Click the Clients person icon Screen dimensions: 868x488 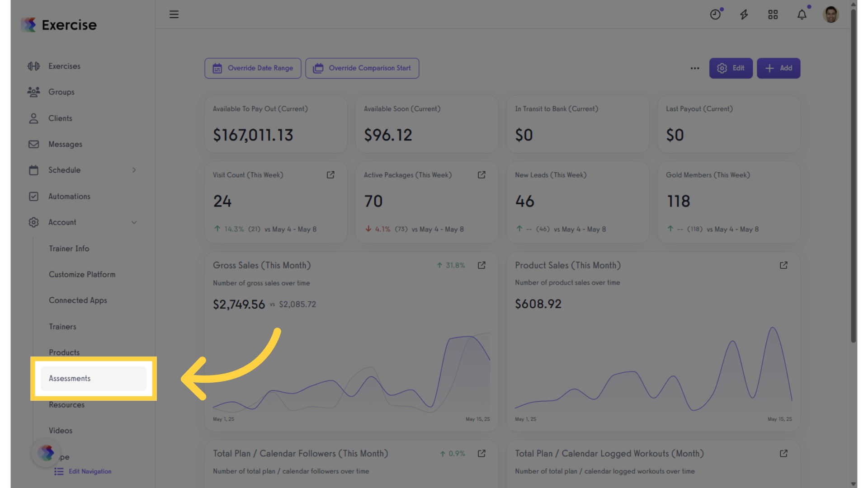tap(33, 118)
